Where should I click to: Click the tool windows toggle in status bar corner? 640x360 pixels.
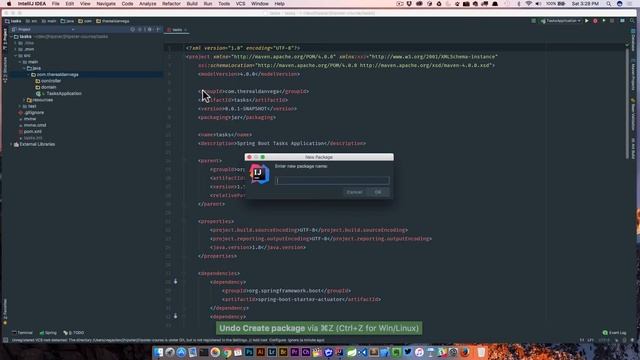tap(5, 340)
